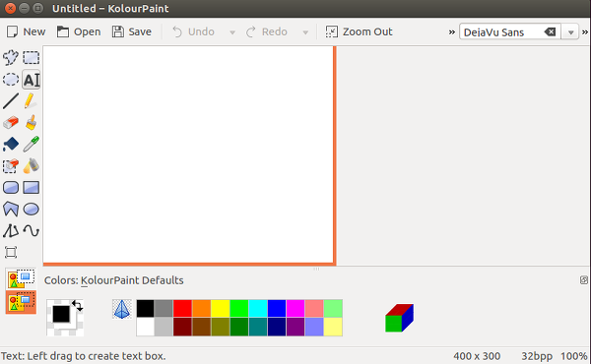Select the Eraser tool
This screenshot has height=364, width=591.
click(11, 123)
